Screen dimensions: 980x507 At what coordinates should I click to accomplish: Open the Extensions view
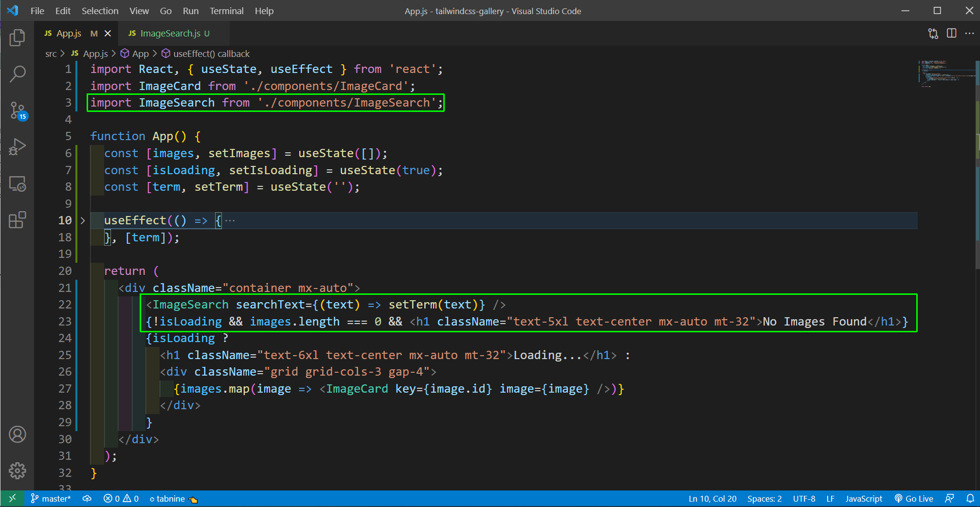18,220
